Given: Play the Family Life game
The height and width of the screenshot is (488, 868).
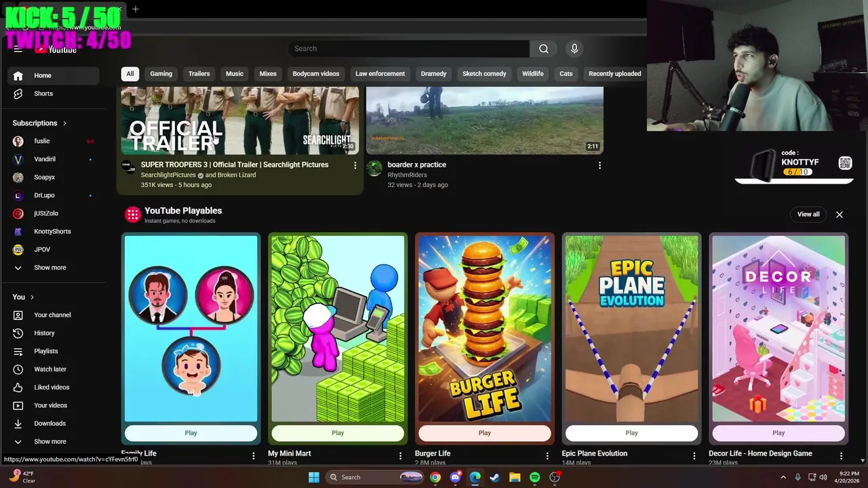Looking at the screenshot, I should click(191, 433).
